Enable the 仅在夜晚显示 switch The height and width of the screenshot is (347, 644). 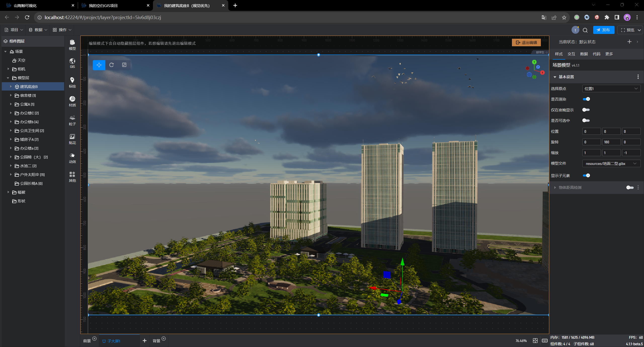pyautogui.click(x=586, y=110)
